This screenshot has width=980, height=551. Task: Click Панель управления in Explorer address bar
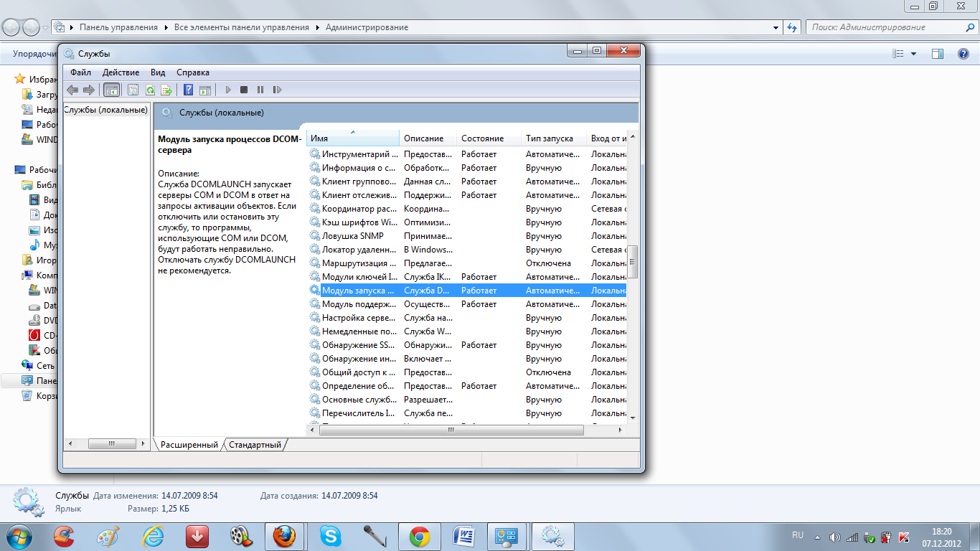click(x=118, y=27)
